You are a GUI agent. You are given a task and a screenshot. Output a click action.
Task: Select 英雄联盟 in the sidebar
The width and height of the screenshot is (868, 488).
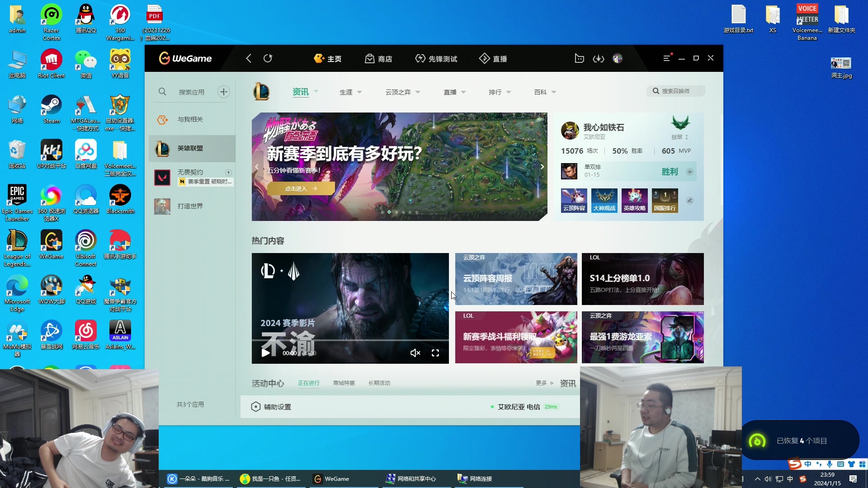[192, 148]
